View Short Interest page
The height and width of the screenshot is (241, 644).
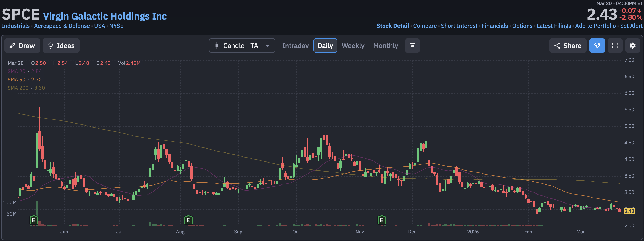click(x=459, y=26)
